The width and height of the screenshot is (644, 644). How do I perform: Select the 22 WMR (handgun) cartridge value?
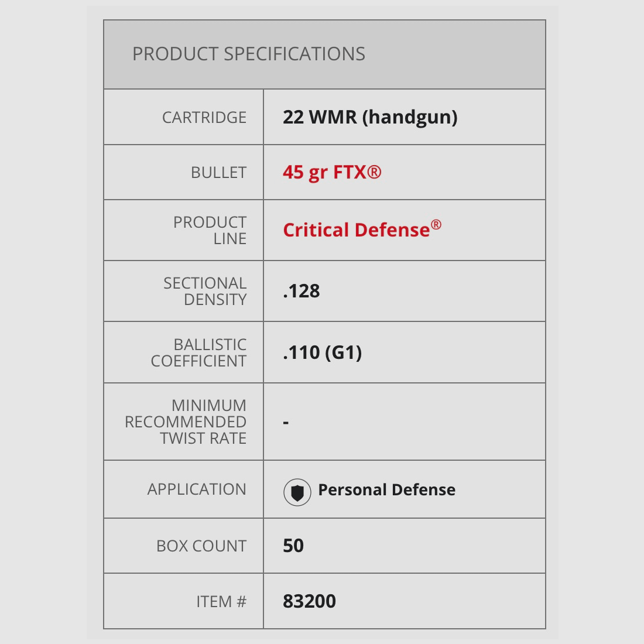pyautogui.click(x=370, y=117)
